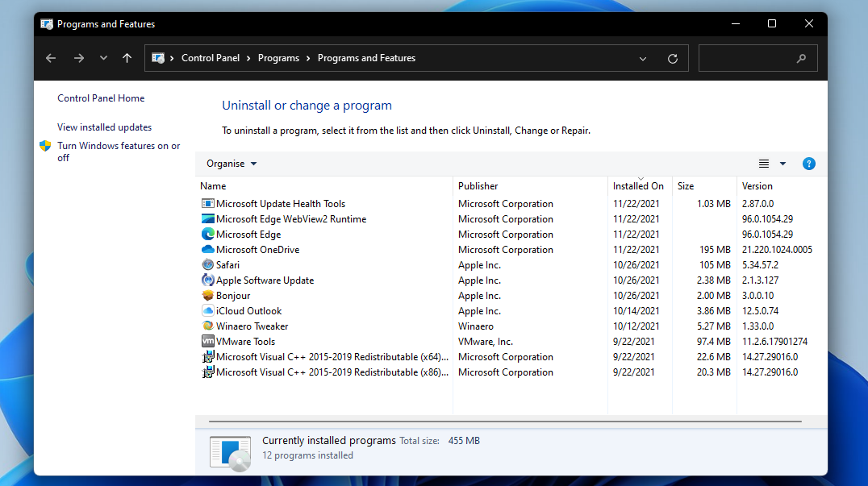Go up one level arrow
Image resolution: width=868 pixels, height=486 pixels.
click(x=127, y=58)
